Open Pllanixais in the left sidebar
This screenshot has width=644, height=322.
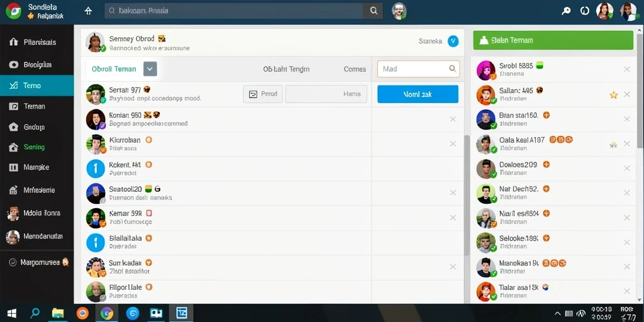tap(37, 42)
